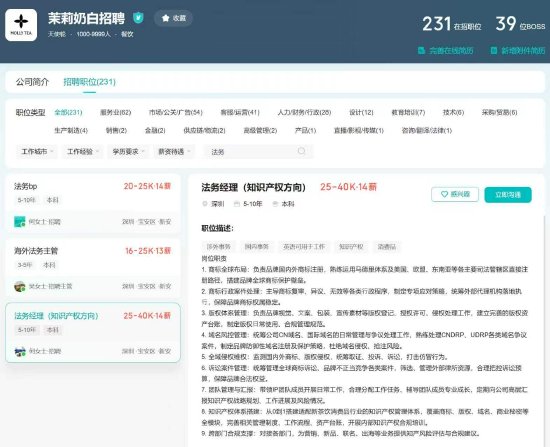Switch to the 招聘职位(231) tab
This screenshot has height=447, width=550.
click(x=89, y=82)
